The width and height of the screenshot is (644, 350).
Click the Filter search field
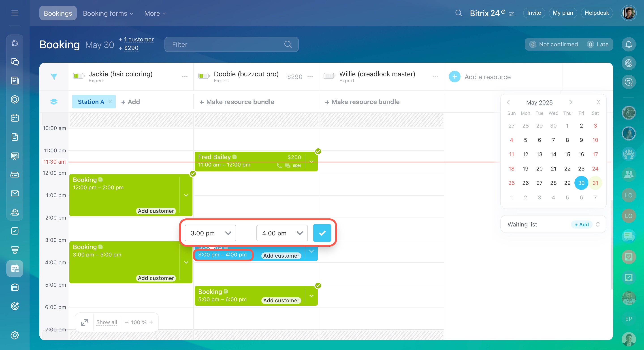(226, 45)
